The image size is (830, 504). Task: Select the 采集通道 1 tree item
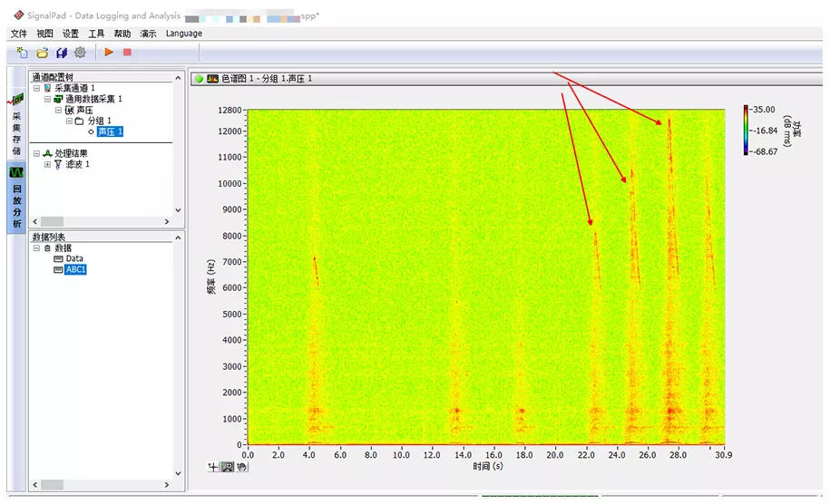click(x=74, y=88)
